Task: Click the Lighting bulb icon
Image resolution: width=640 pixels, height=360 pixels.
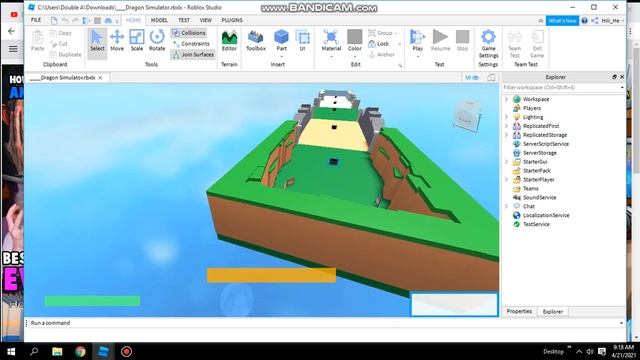Action: click(516, 117)
